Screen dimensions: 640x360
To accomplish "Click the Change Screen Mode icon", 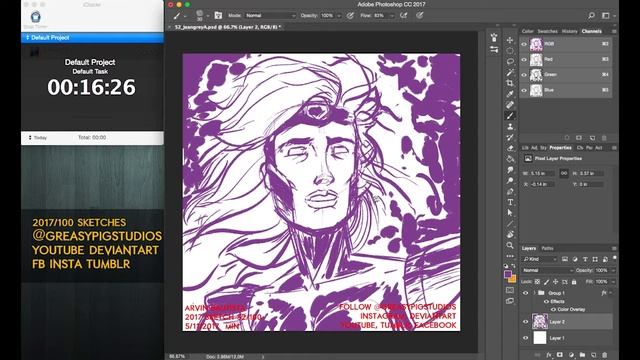I will tap(510, 301).
